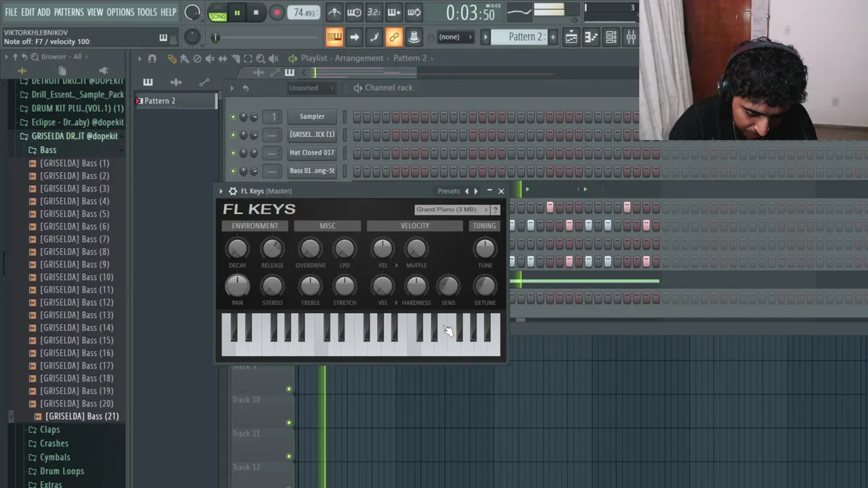The width and height of the screenshot is (868, 488).
Task: Expand the FL Keys window menu arrow
Action: [x=221, y=191]
